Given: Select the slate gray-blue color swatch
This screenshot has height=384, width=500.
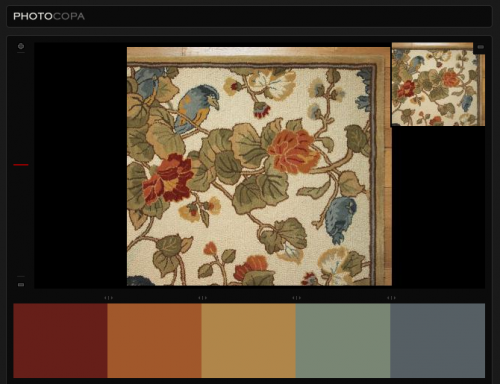Looking at the screenshot, I should tap(438, 341).
